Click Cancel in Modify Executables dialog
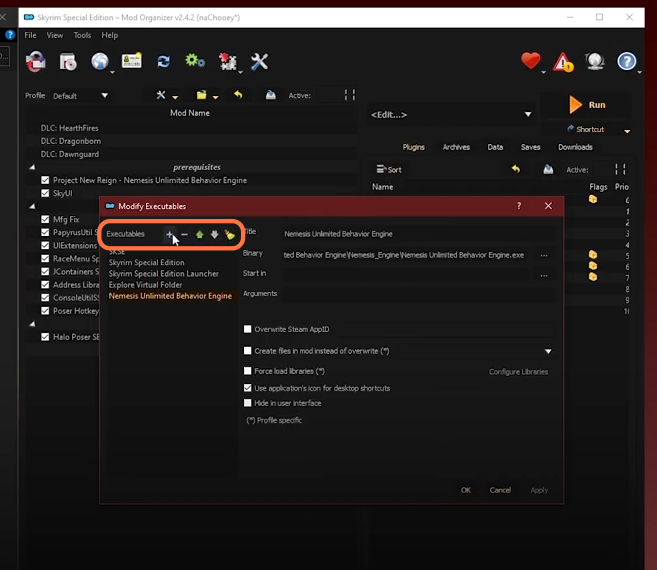The image size is (657, 570). pos(500,490)
